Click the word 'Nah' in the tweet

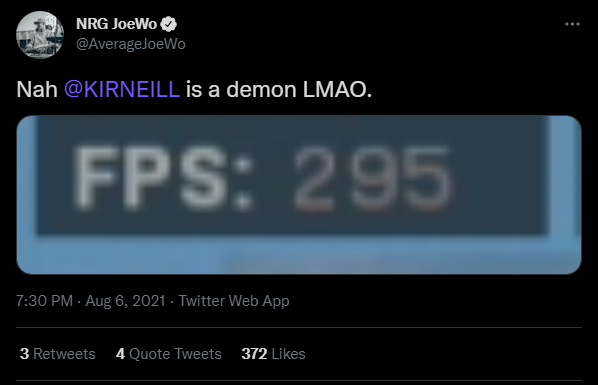point(37,89)
